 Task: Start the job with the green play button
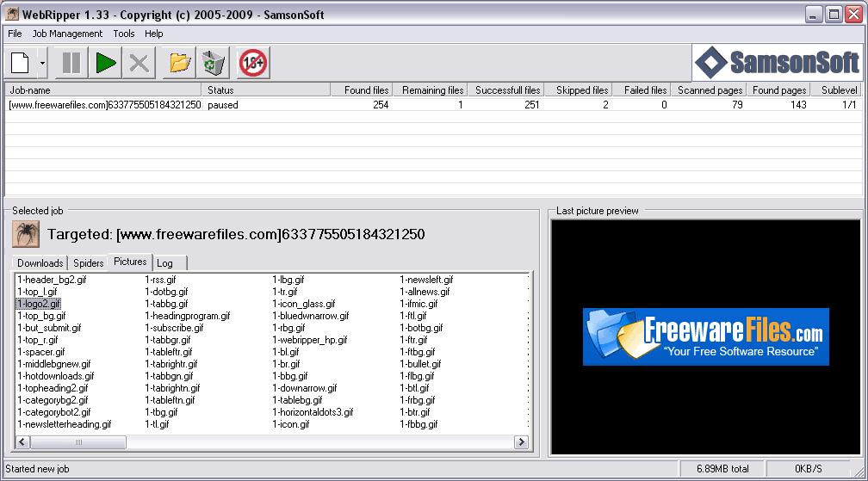point(105,63)
